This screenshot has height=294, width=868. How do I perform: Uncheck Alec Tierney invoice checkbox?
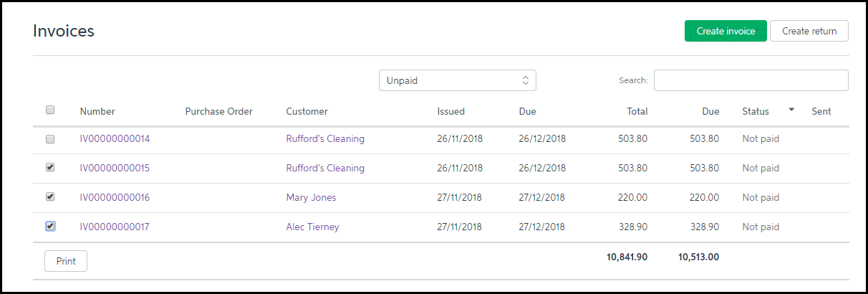50,226
